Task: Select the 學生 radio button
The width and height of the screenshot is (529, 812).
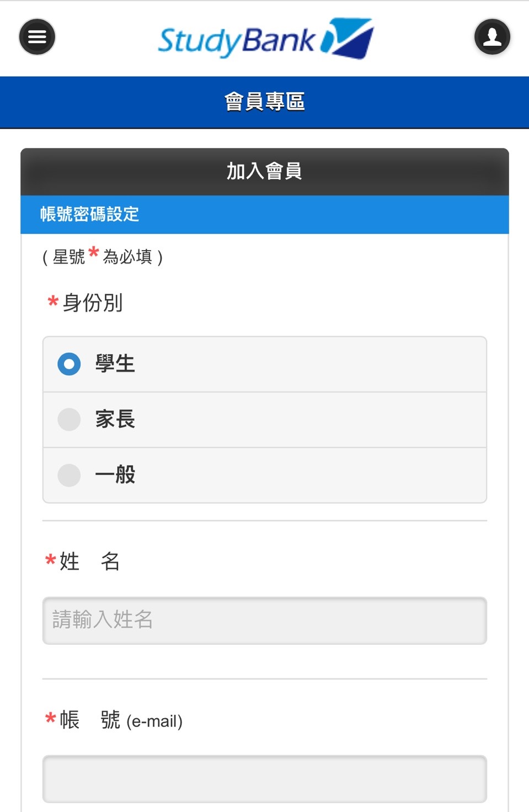Action: click(69, 364)
